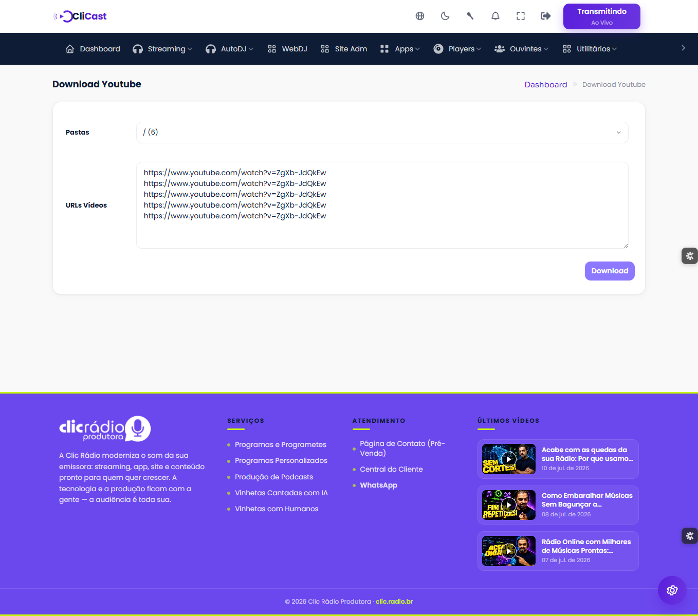The image size is (698, 616).
Task: Open the Programas Personalizados link
Action: (281, 460)
